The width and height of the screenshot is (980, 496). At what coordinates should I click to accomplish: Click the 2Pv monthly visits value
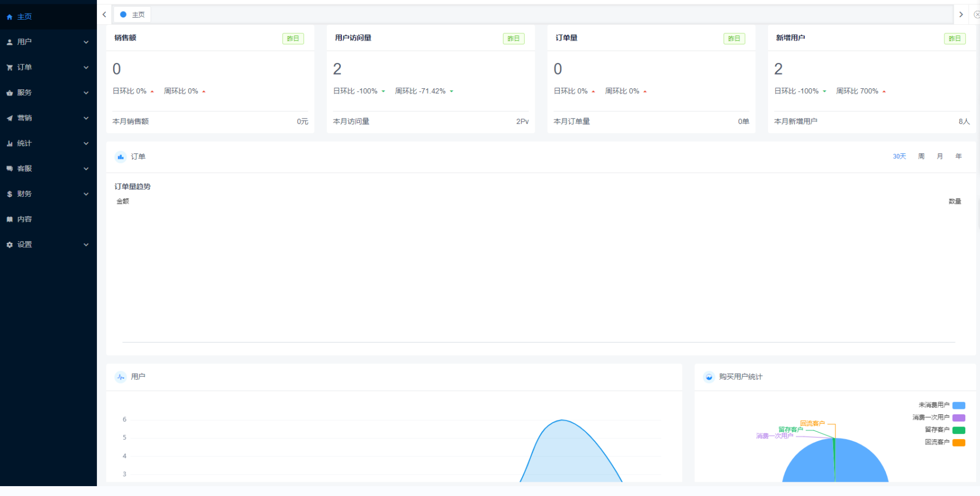523,122
